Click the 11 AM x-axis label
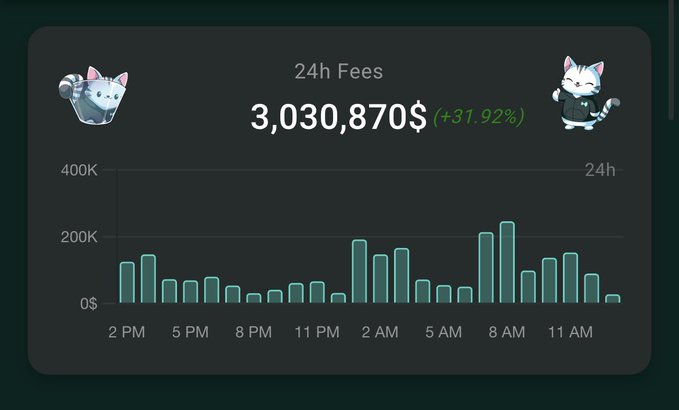This screenshot has width=679, height=410. pyautogui.click(x=570, y=332)
